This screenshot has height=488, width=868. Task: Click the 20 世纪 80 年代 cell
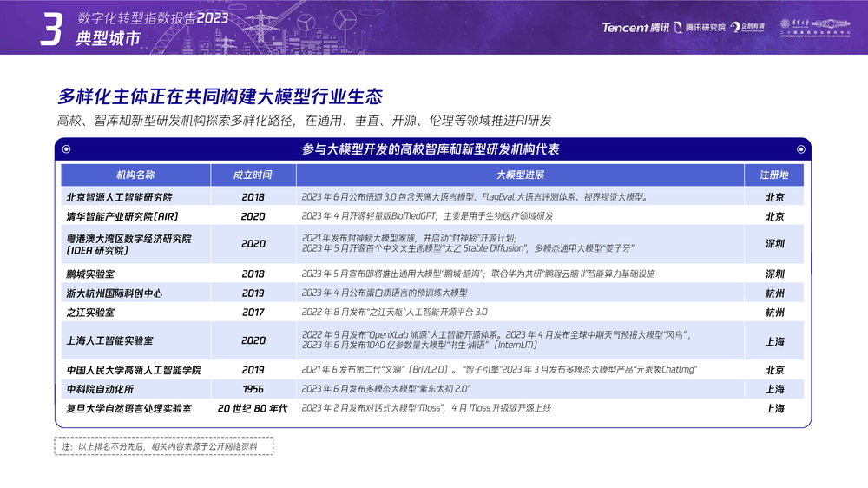pyautogui.click(x=253, y=409)
